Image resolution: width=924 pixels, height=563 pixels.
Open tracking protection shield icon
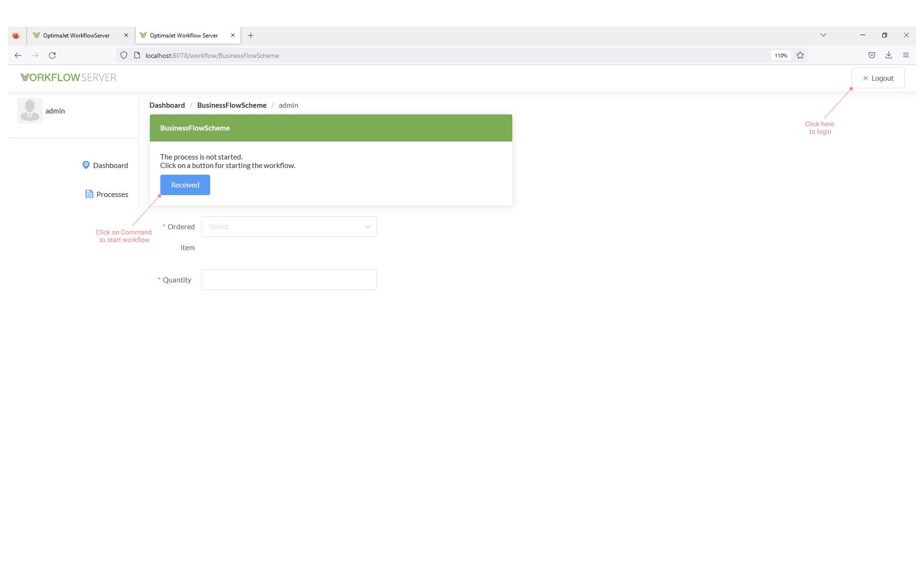point(124,56)
